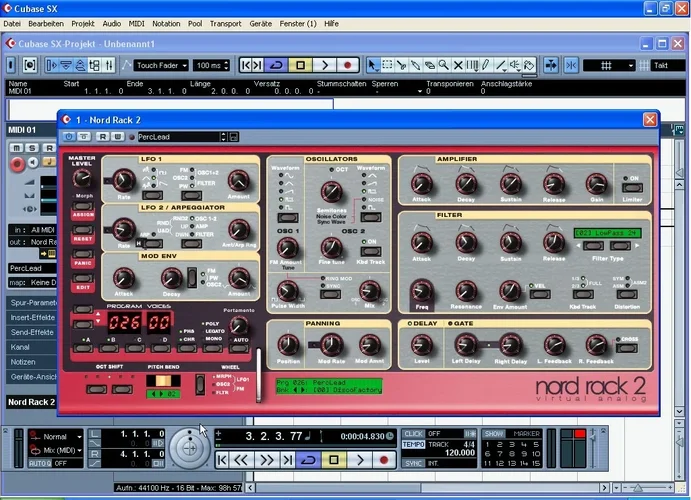Image resolution: width=691 pixels, height=500 pixels.
Task: Click Play in the top project toolbar
Action: pos(325,65)
